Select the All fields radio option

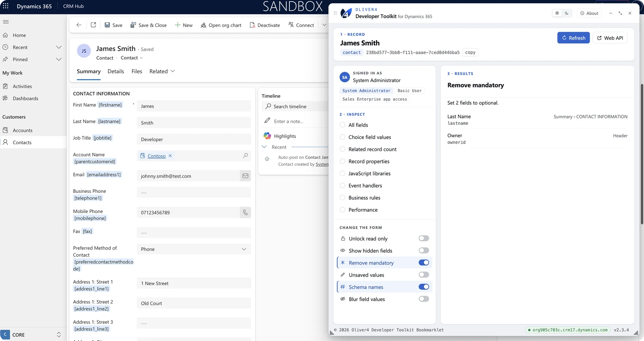(x=343, y=125)
